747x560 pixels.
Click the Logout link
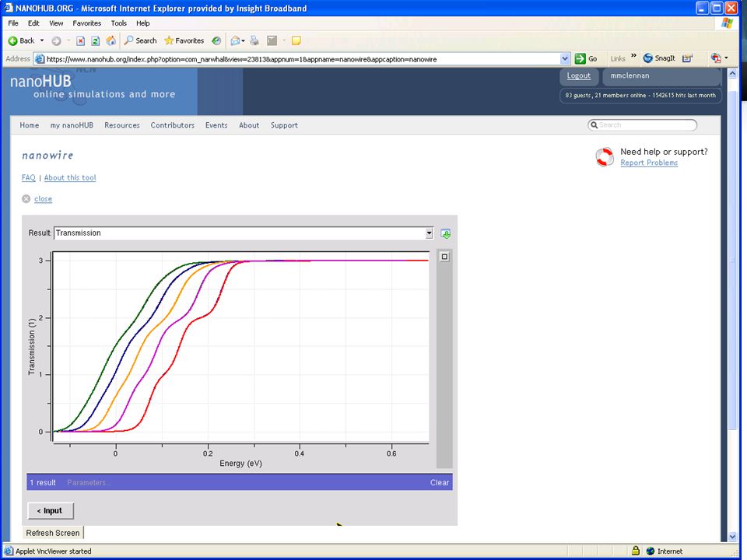[578, 75]
